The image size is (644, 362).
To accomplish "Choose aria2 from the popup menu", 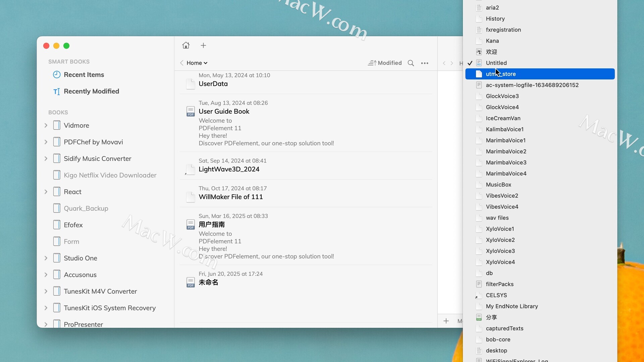I will [540, 7].
